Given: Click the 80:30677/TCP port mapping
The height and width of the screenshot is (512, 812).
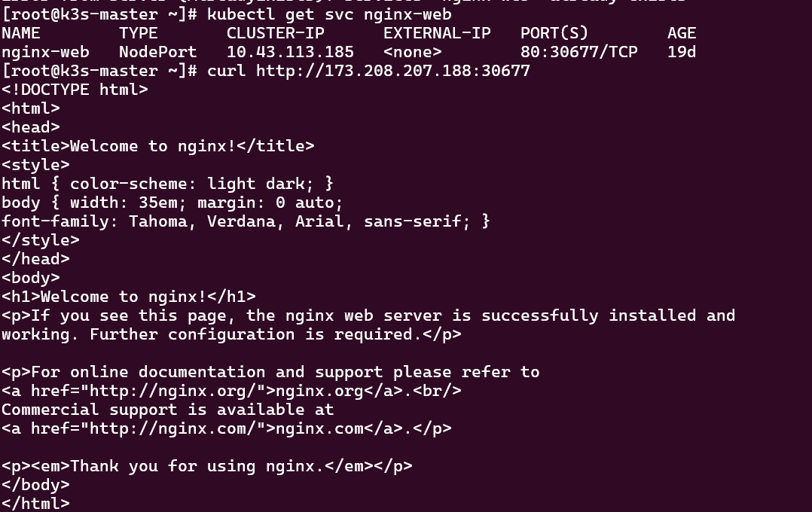Looking at the screenshot, I should (x=578, y=52).
